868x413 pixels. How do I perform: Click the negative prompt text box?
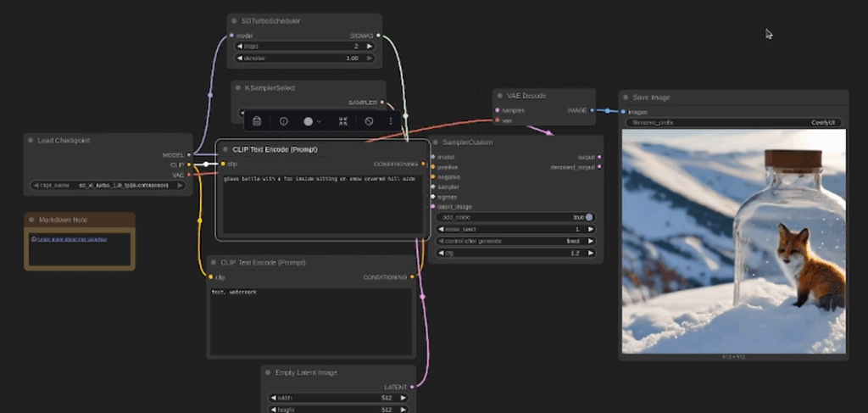[x=311, y=321]
